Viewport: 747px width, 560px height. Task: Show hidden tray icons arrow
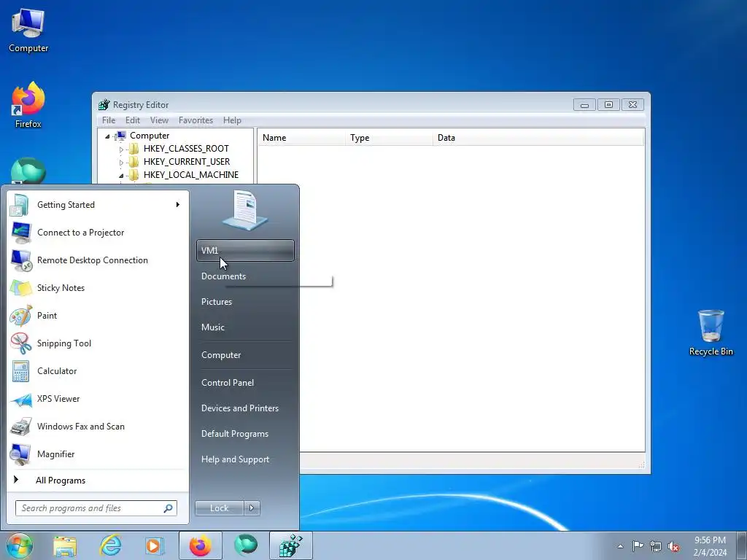(620, 546)
